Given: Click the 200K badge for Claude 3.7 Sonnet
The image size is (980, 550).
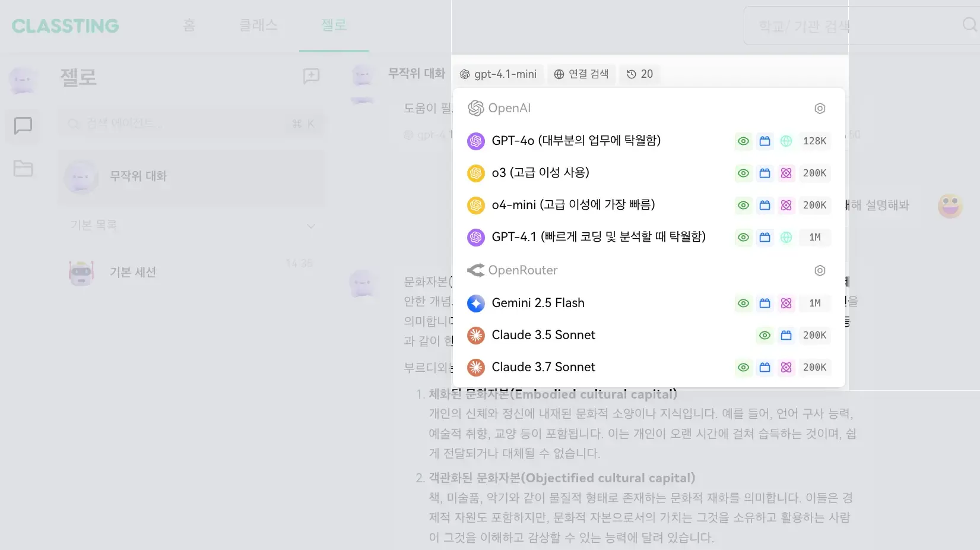Looking at the screenshot, I should (814, 367).
